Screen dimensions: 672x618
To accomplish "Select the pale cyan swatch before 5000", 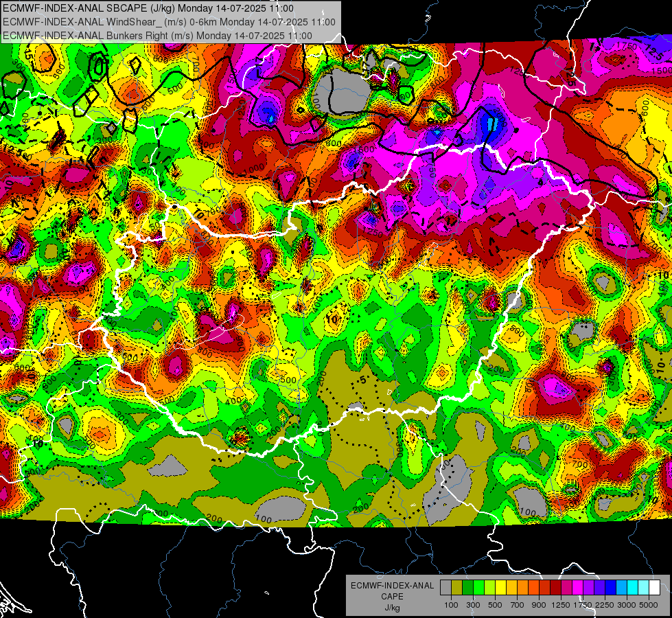I will (644, 587).
